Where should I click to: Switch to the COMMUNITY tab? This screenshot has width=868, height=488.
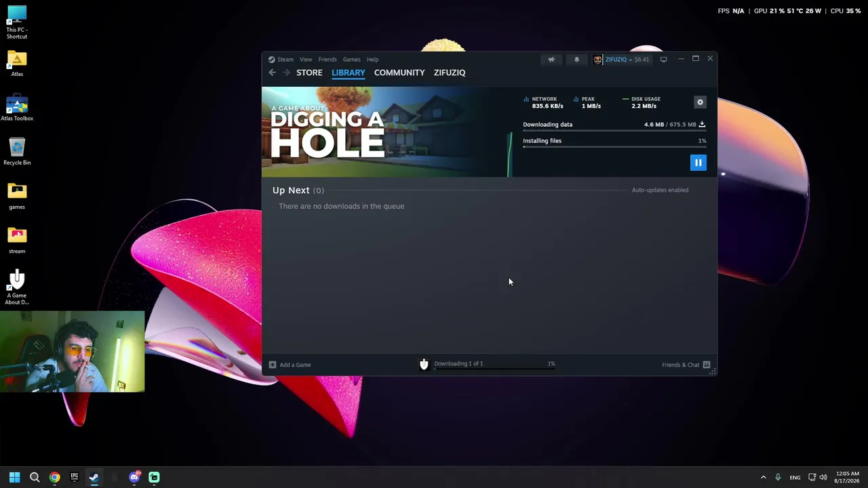[399, 73]
